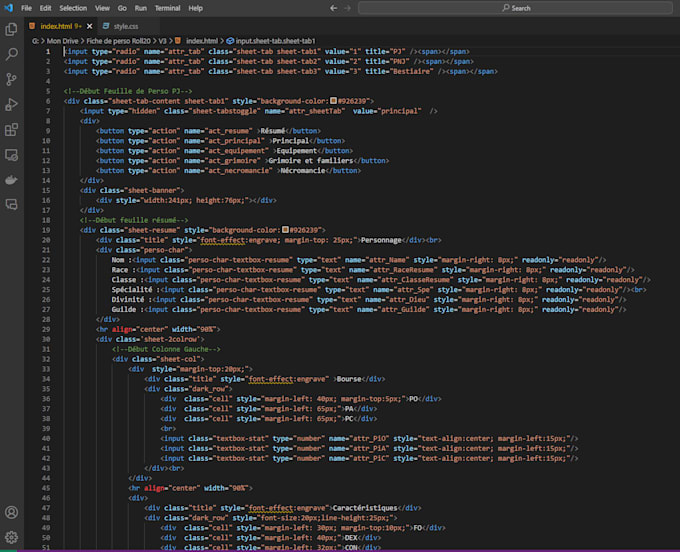Click the Manage gear icon
The image size is (680, 552).
coord(12,537)
